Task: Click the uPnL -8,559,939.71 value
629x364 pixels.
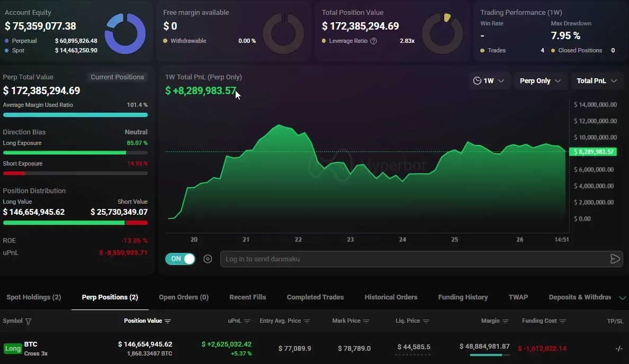Action: pos(123,253)
